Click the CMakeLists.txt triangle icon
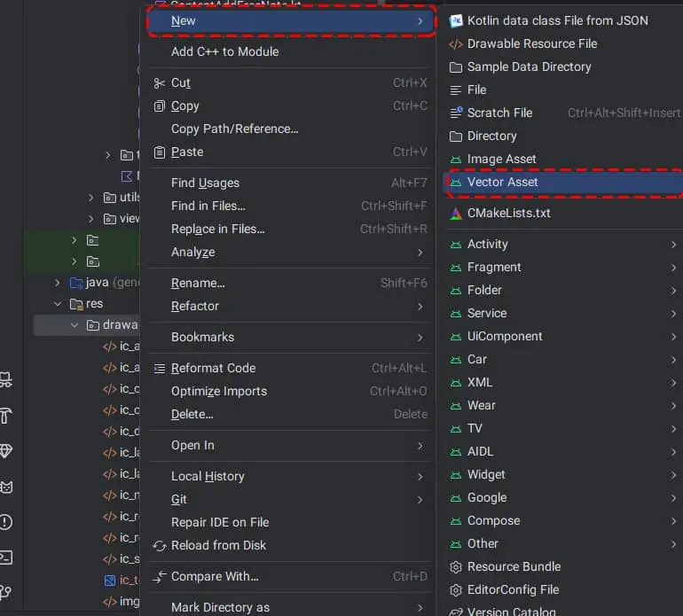Viewport: 683px width, 616px height. point(456,214)
